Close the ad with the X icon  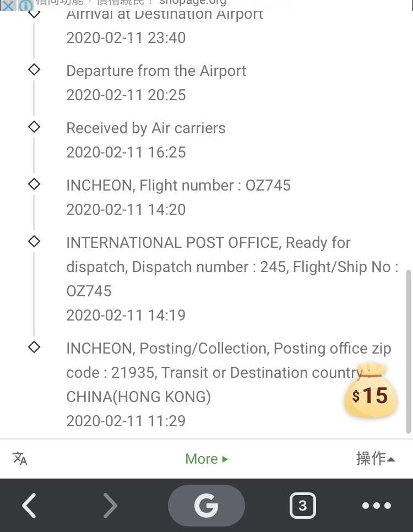pyautogui.click(x=8, y=6)
